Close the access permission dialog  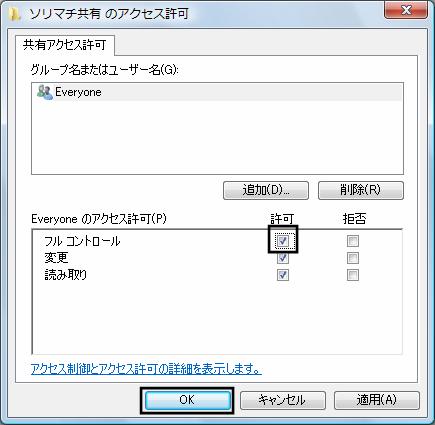click(406, 11)
